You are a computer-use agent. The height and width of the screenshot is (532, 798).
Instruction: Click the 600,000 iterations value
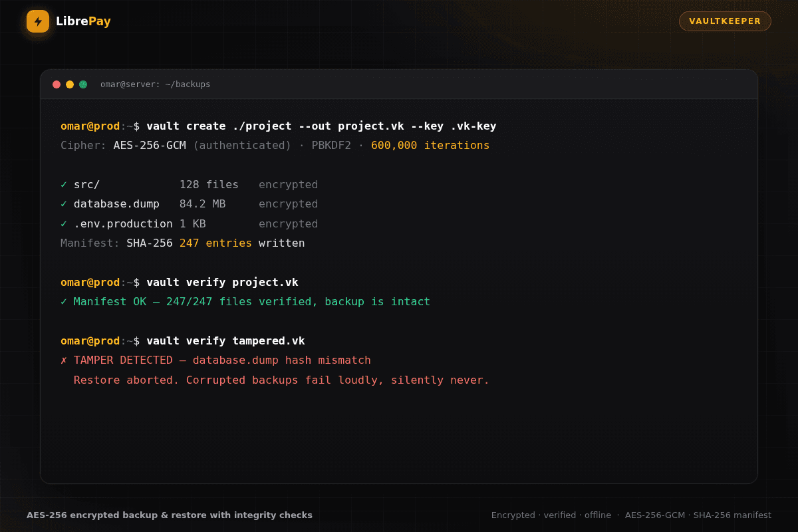(x=430, y=145)
